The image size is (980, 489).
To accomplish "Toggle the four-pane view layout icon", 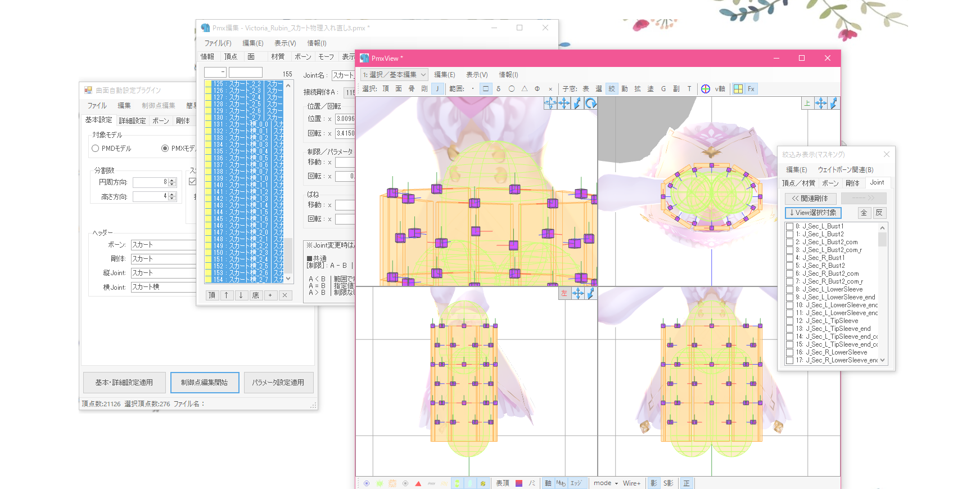I will [x=738, y=89].
